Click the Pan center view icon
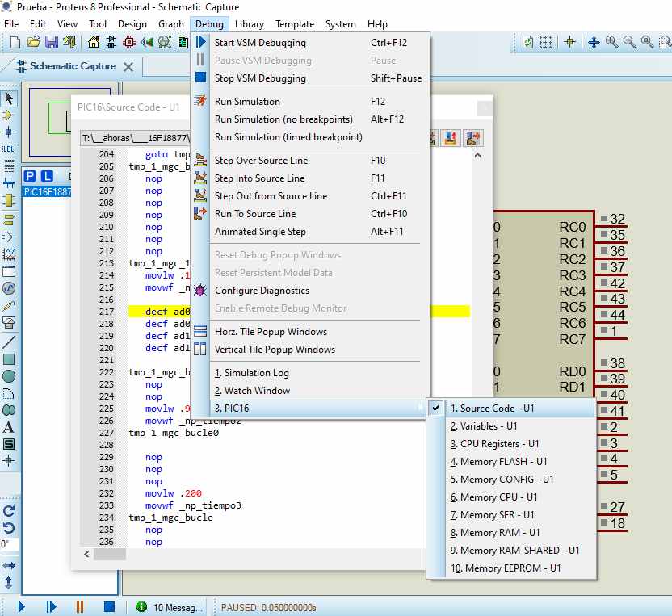The width and height of the screenshot is (672, 616). (x=594, y=42)
